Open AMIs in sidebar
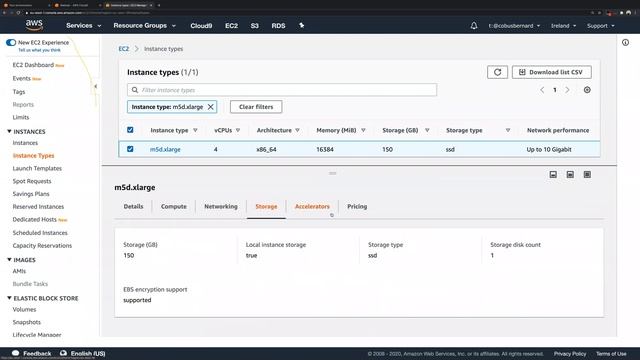This screenshot has width=640, height=360. click(19, 271)
